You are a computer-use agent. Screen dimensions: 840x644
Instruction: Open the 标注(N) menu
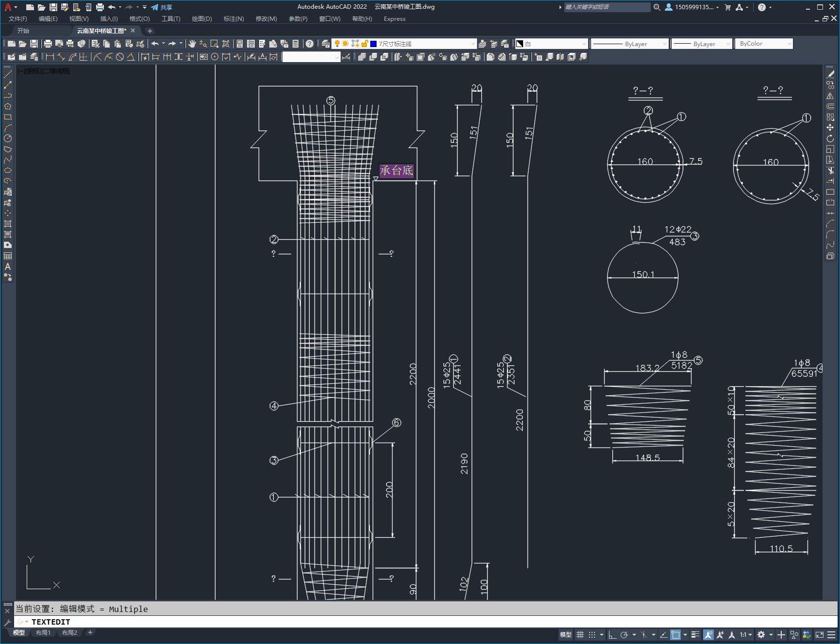coord(233,19)
